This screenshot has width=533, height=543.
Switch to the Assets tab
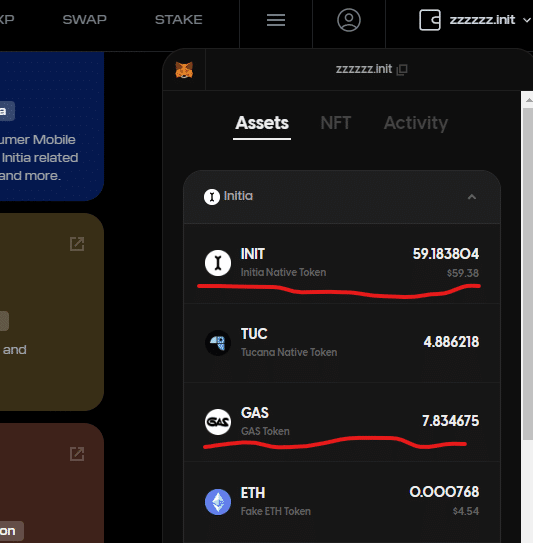pos(262,123)
